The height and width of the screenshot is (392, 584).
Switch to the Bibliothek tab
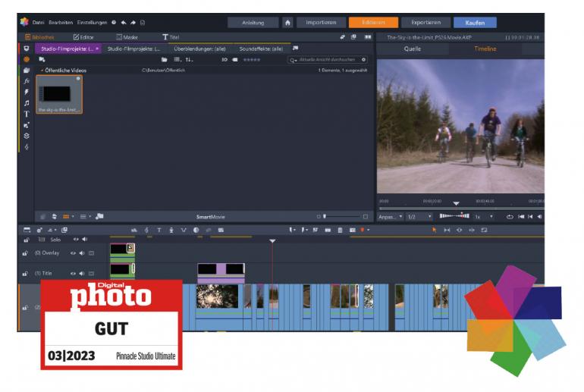tap(39, 37)
